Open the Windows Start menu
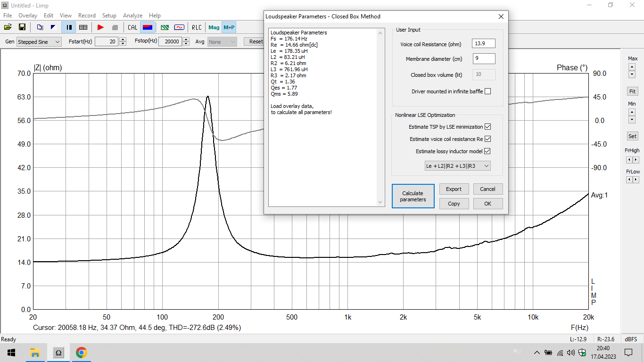The image size is (644, 362). (11, 353)
